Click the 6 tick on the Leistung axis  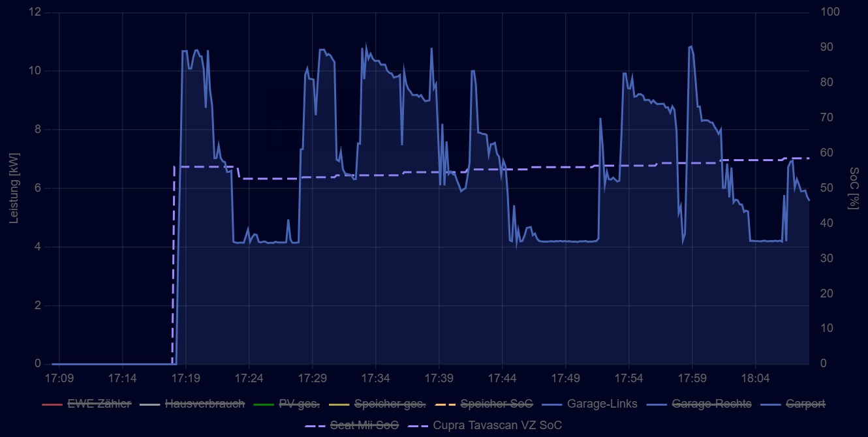39,188
